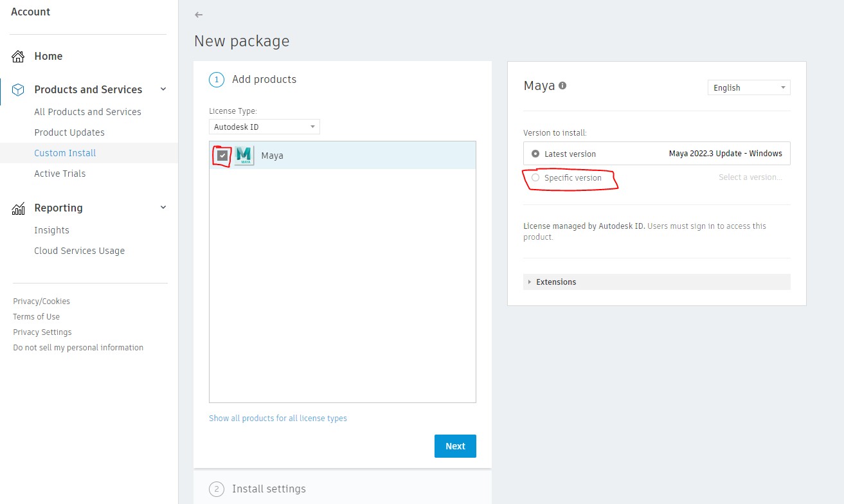Expand the Extensions section
The width and height of the screenshot is (844, 504).
tap(656, 282)
